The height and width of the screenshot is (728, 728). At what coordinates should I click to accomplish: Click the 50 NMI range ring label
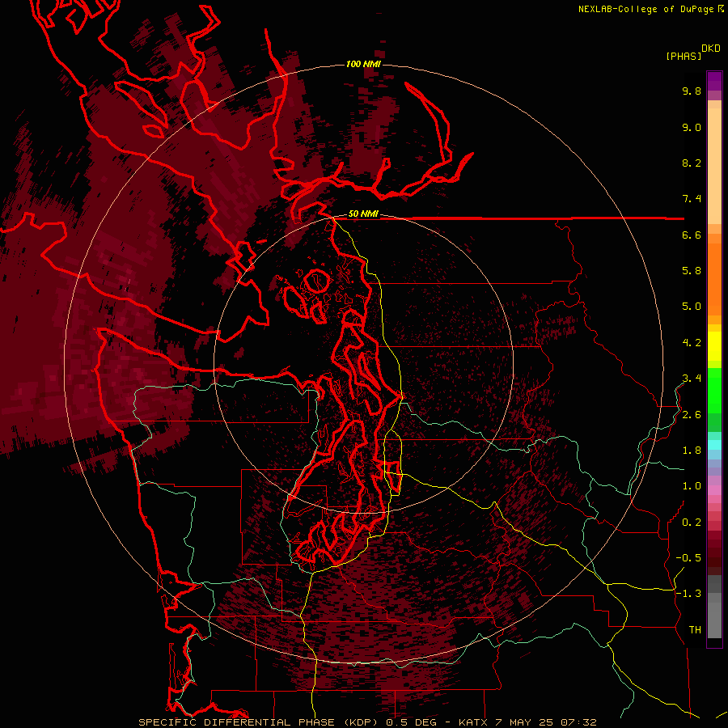[363, 214]
